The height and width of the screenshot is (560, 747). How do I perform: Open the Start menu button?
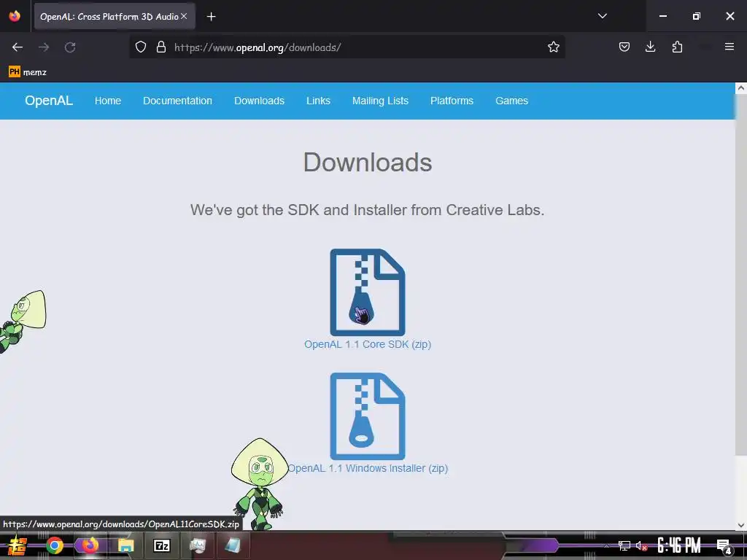coord(18,545)
